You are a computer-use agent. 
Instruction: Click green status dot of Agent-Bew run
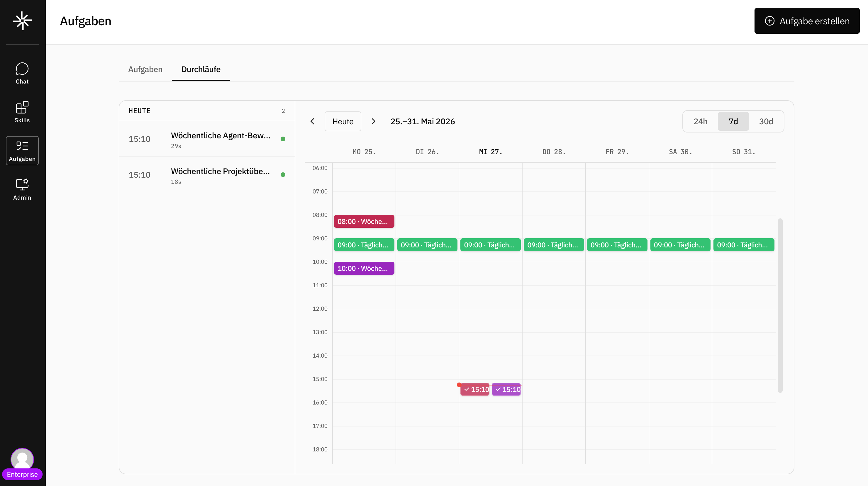(x=283, y=139)
